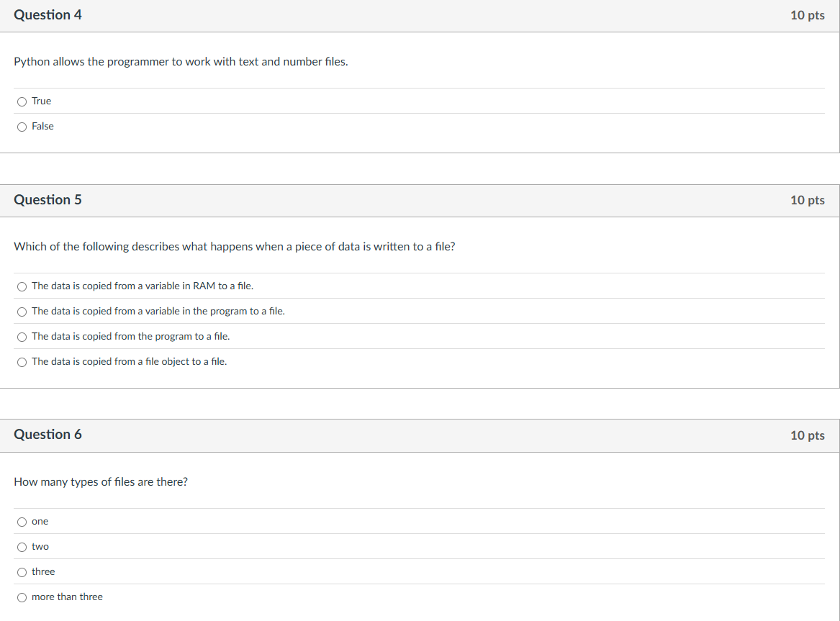Click the 10 pts label of Question 4
840x621 pixels.
coord(808,15)
